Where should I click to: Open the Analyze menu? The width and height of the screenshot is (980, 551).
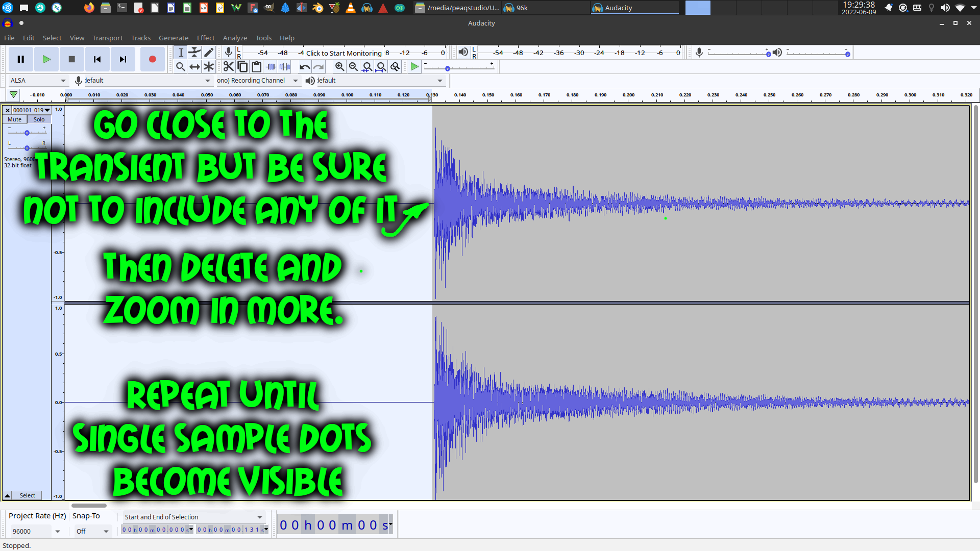point(235,38)
